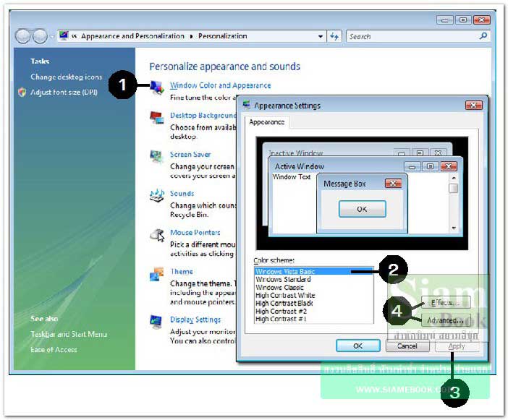Select High Contrast #1 color scheme
The height and width of the screenshot is (420, 508).
(x=313, y=319)
